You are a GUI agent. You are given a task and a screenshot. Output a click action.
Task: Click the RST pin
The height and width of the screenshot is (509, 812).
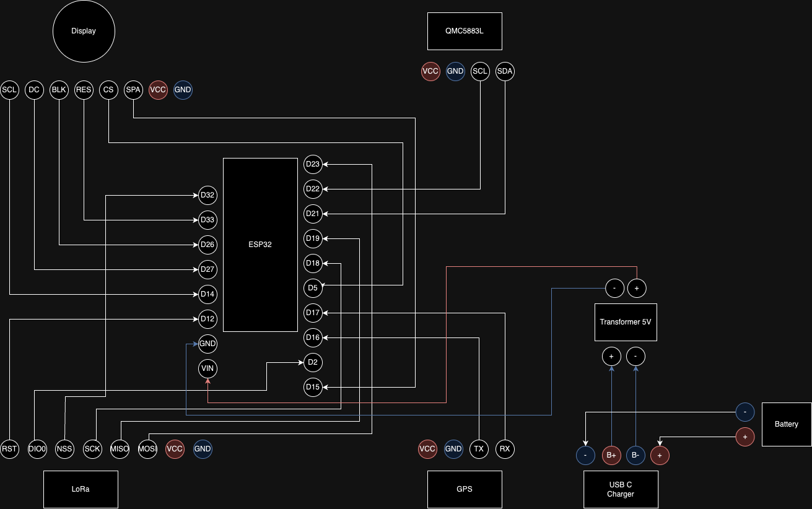click(9, 449)
